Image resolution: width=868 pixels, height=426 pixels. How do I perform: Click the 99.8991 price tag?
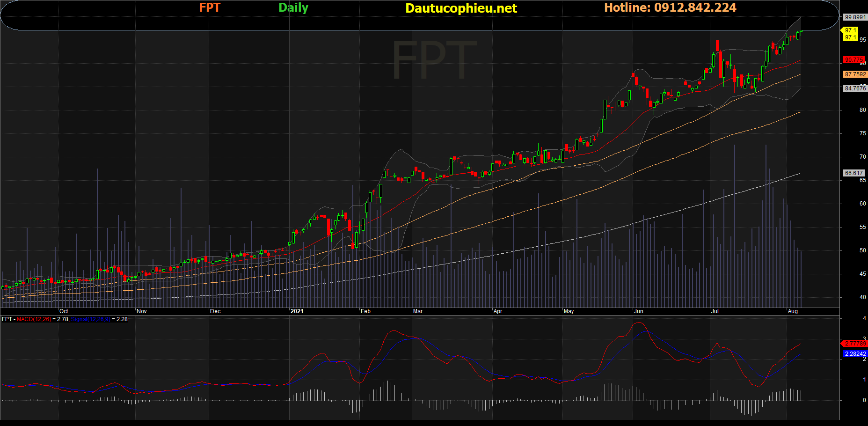pos(855,17)
